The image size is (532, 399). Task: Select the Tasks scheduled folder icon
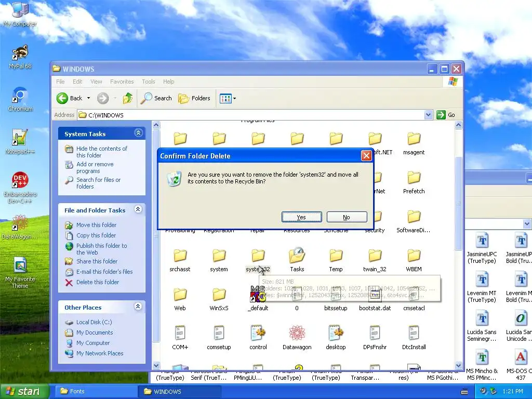pos(297,256)
